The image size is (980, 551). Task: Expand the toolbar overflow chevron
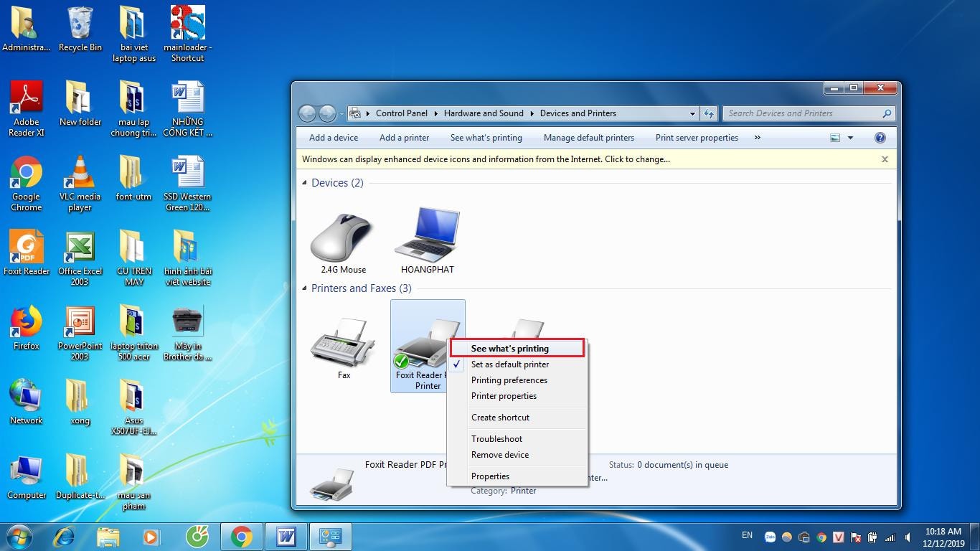(x=757, y=138)
